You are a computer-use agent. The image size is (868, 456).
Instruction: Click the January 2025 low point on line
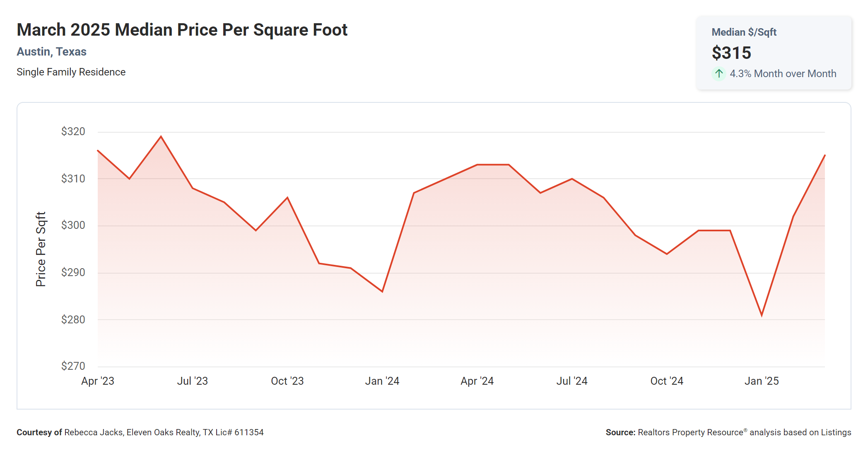click(762, 315)
